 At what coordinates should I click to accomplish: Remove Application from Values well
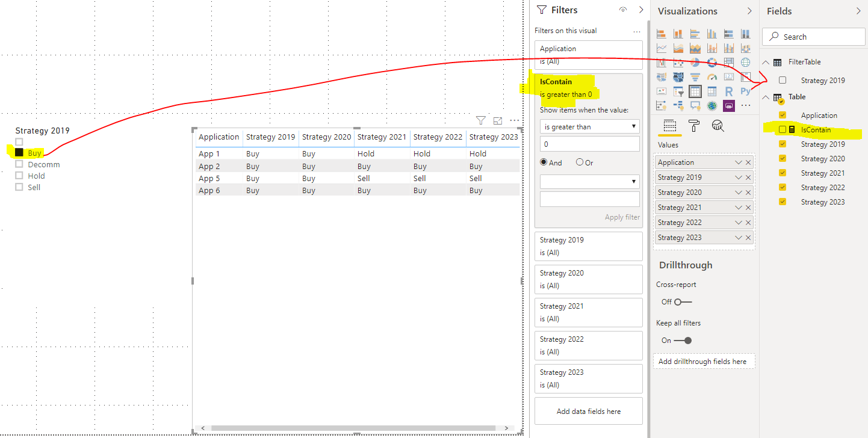748,162
